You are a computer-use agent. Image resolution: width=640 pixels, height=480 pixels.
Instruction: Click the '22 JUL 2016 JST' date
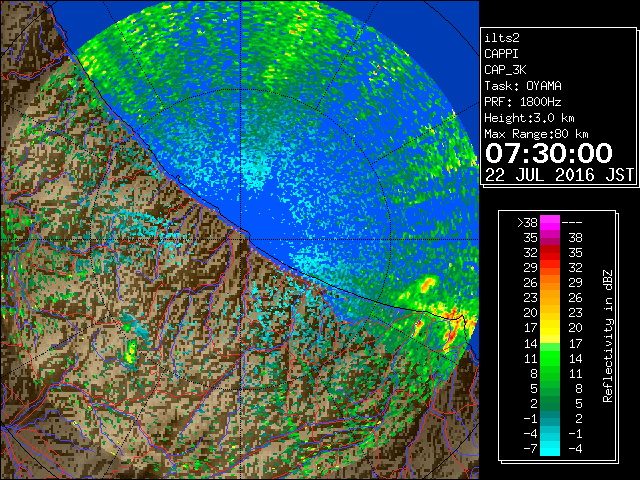click(x=559, y=175)
